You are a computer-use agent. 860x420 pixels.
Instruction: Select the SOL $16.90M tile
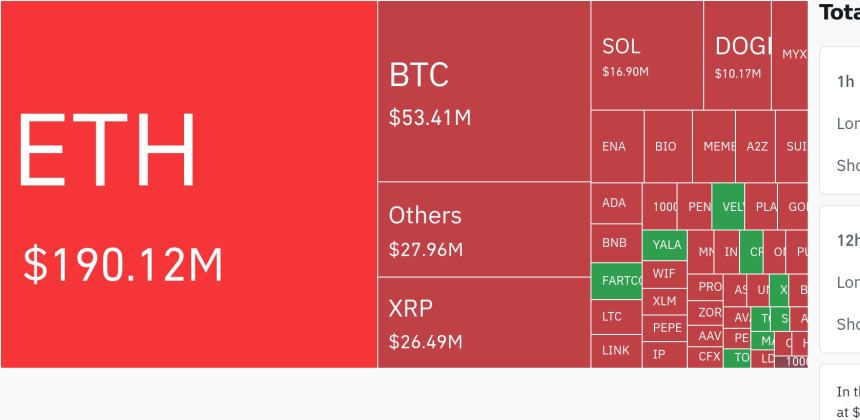coord(646,56)
